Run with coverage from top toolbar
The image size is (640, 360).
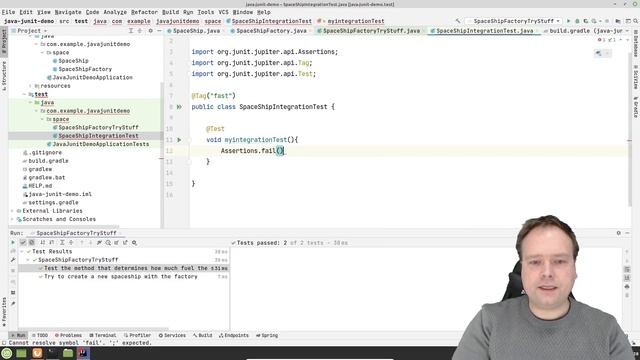(586, 21)
